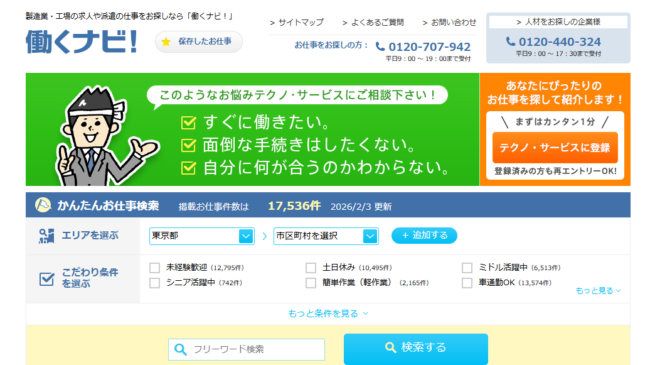Click the round logo icon beside かんたんお仕事検索
Image resolution: width=650 pixels, height=365 pixels.
43,205
